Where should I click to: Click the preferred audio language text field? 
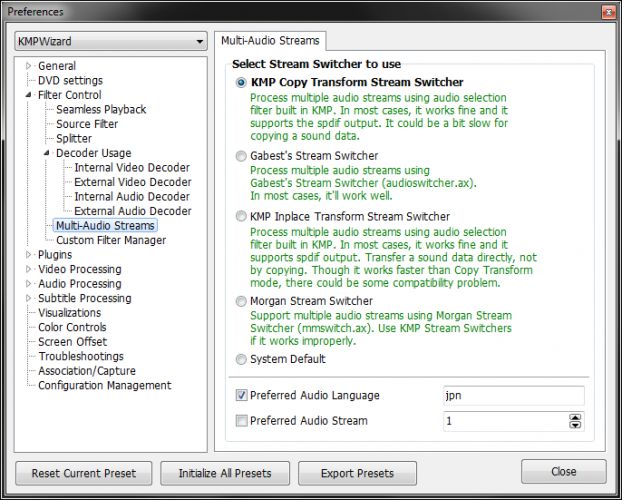click(x=514, y=395)
